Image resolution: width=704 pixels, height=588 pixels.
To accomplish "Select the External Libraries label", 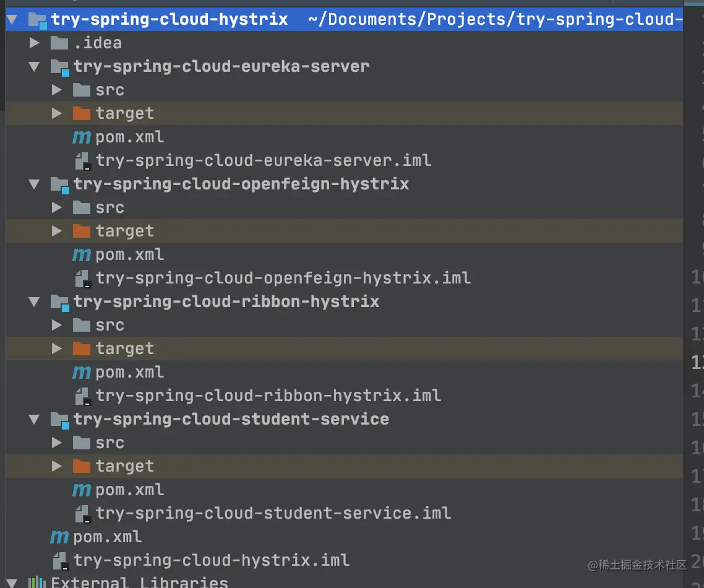I will 140,582.
